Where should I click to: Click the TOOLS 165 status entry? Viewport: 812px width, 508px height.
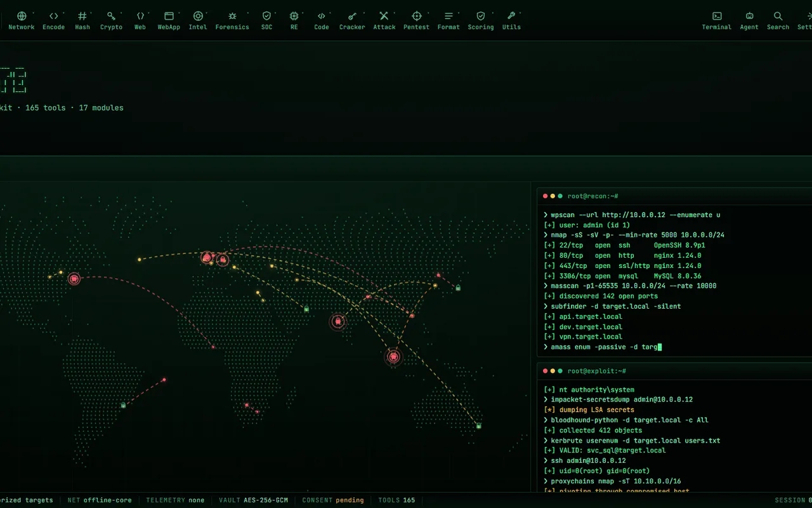pos(396,500)
